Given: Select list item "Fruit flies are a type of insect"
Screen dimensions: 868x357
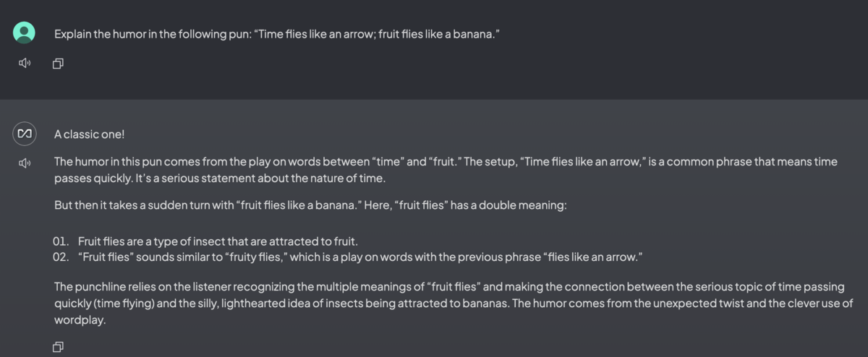Looking at the screenshot, I should (218, 241).
